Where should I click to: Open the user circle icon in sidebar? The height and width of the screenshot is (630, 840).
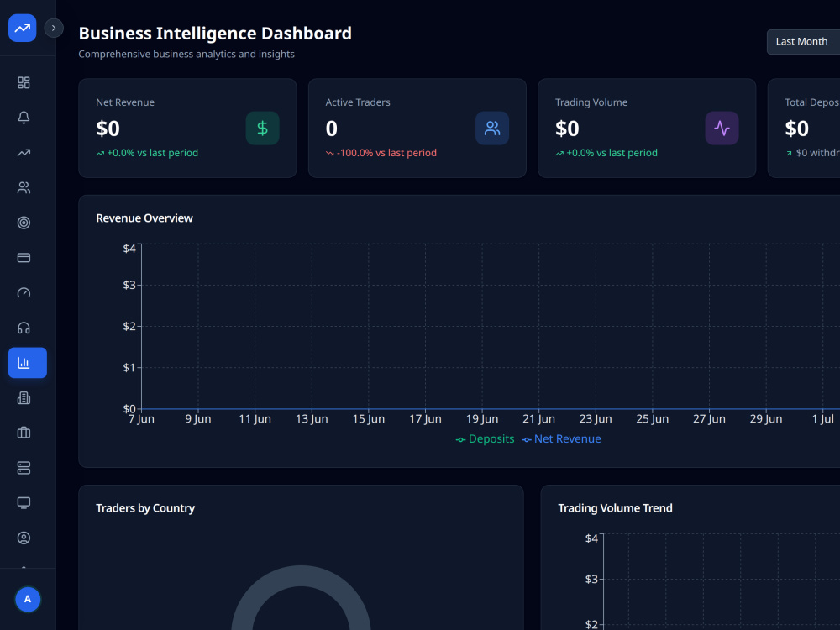24,538
